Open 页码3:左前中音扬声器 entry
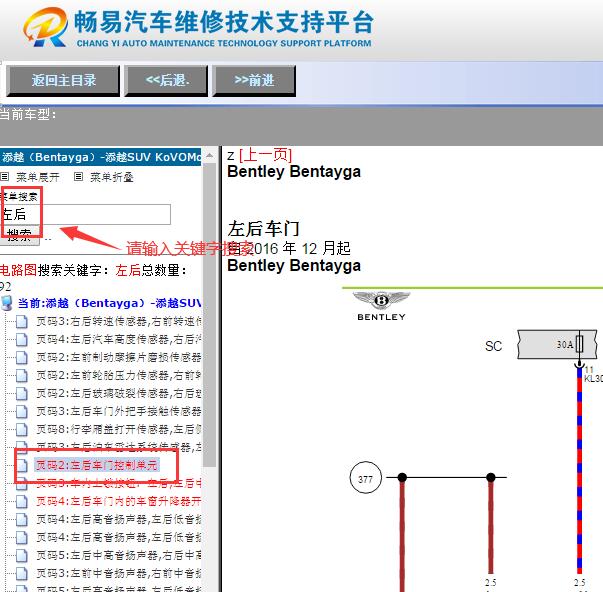 [118, 574]
